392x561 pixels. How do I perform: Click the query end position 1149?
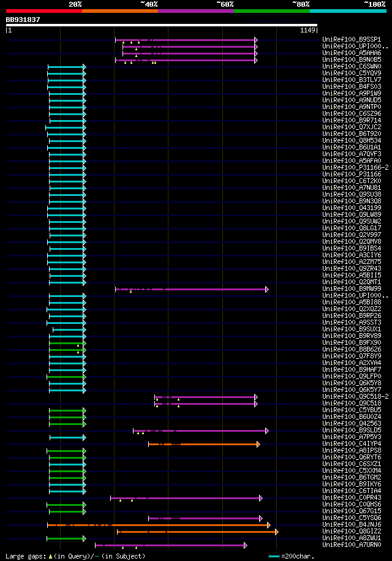pyautogui.click(x=307, y=31)
